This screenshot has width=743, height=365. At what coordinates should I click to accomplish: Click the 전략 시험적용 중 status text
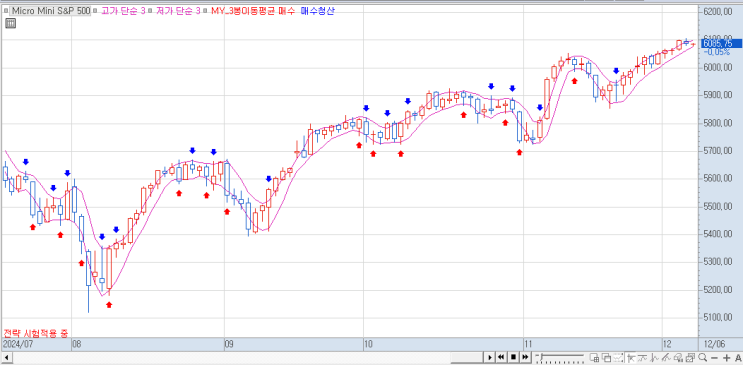pyautogui.click(x=36, y=333)
